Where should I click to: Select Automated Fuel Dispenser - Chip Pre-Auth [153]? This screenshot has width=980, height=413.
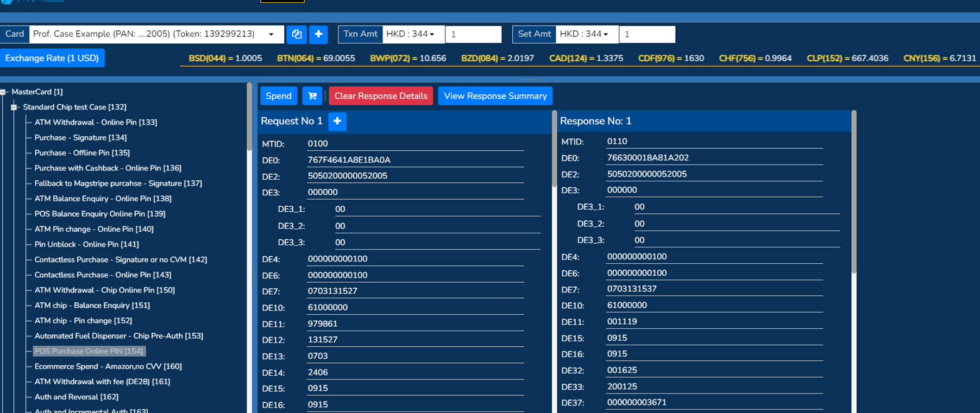point(119,336)
